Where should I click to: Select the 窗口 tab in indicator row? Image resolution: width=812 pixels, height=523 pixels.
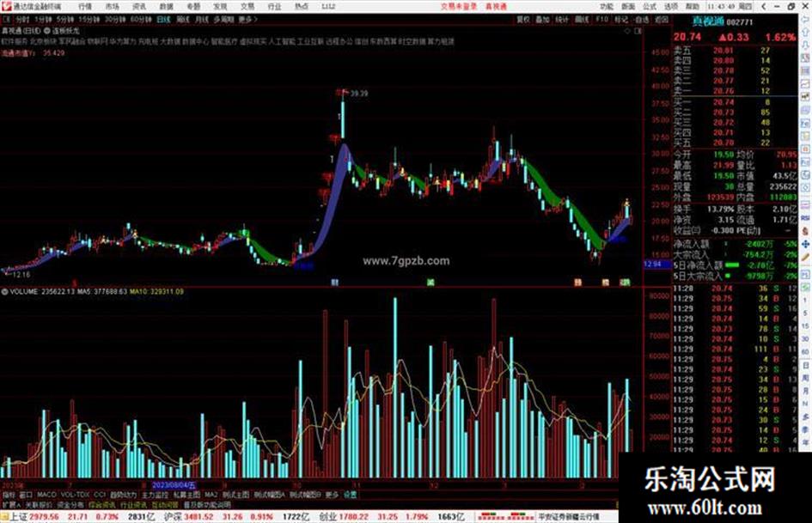[26, 495]
